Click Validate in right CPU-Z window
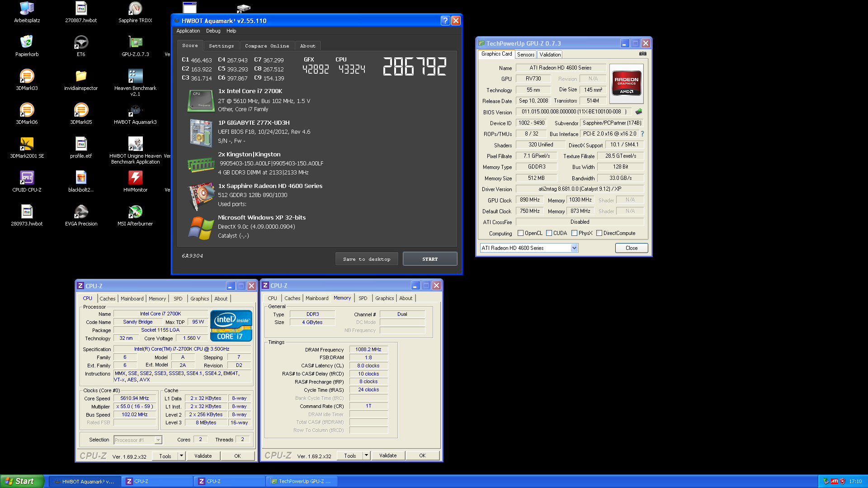This screenshot has height=488, width=868. (388, 455)
